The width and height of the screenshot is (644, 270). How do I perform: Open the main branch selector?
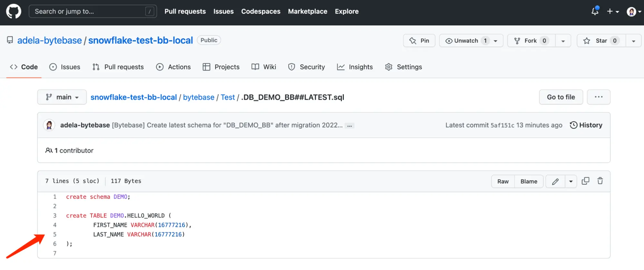click(62, 97)
